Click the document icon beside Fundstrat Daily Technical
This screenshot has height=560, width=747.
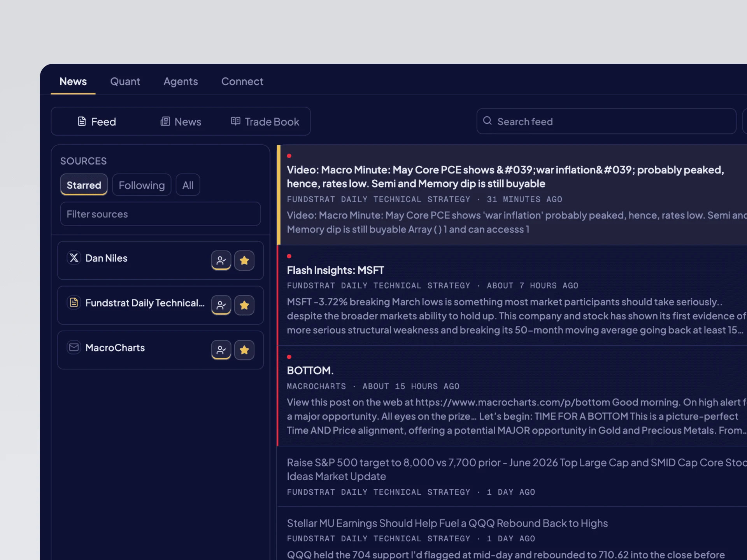pos(74,303)
